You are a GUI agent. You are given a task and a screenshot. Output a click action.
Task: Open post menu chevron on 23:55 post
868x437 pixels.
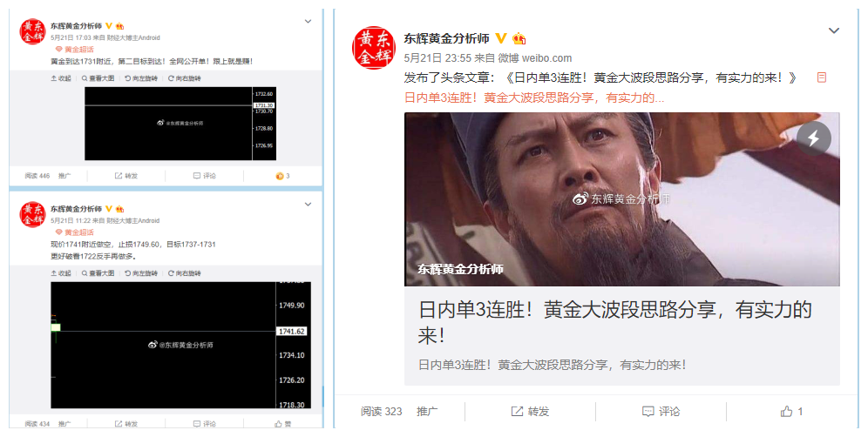834,30
